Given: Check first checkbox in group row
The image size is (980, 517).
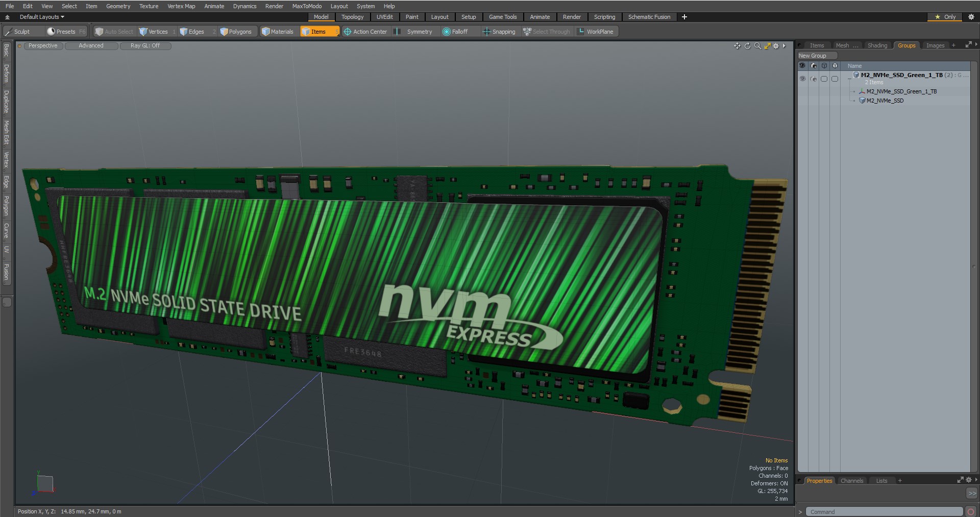Looking at the screenshot, I should click(824, 79).
